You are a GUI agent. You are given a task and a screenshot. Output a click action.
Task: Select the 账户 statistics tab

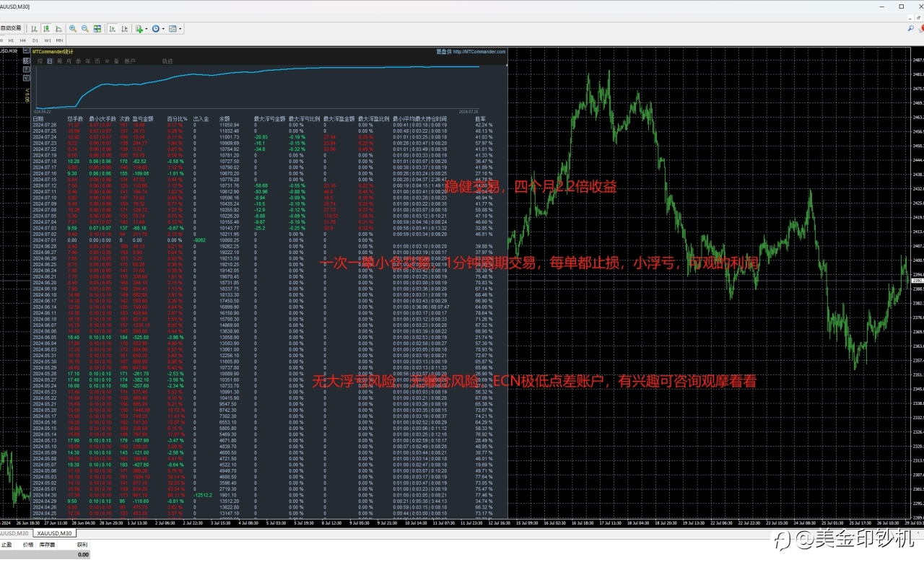coord(130,61)
